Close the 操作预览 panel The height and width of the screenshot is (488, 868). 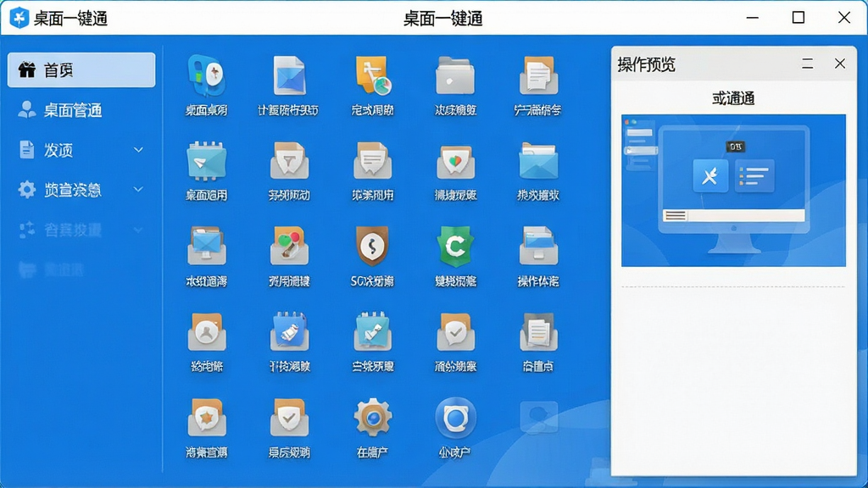pos(840,64)
